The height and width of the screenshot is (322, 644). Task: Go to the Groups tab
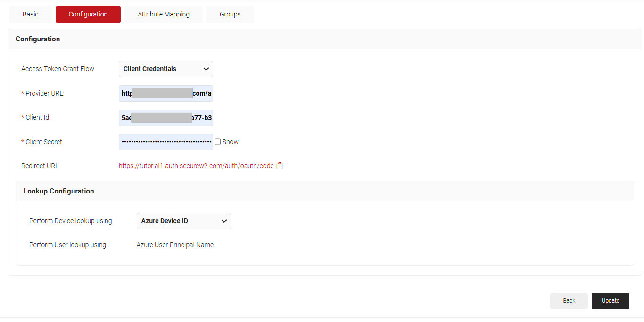click(x=230, y=14)
